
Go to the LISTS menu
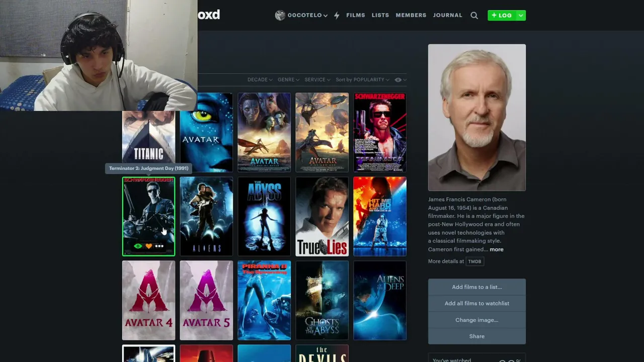point(380,16)
